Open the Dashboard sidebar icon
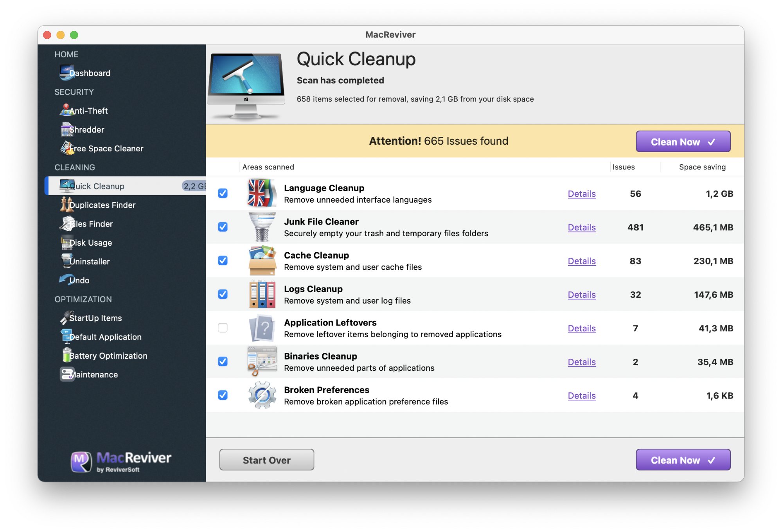782x532 pixels. click(67, 73)
